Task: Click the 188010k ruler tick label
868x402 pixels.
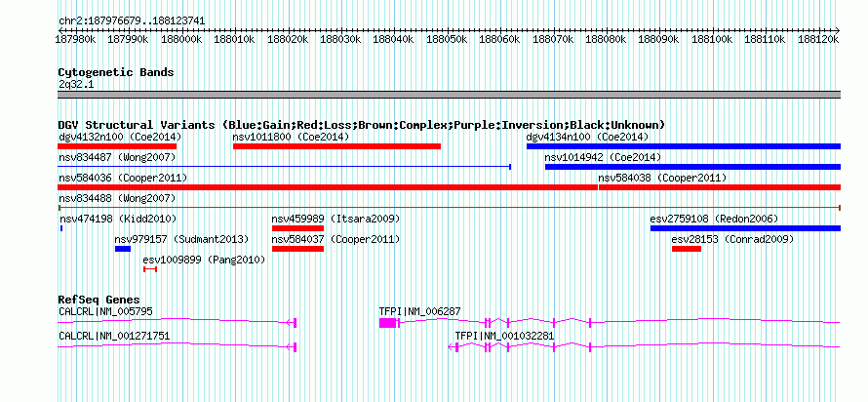Action: click(x=234, y=40)
